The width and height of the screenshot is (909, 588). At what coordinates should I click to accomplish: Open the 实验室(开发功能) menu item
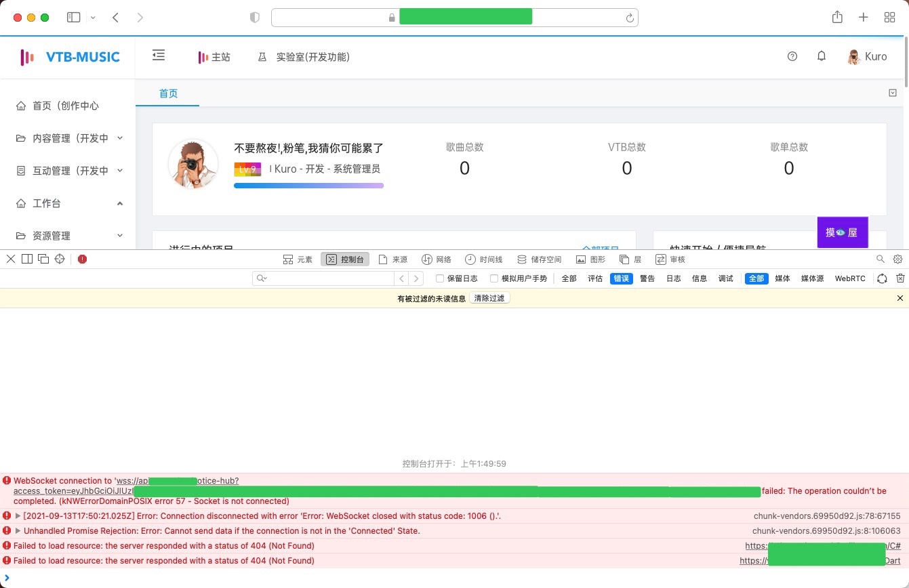[x=304, y=57]
